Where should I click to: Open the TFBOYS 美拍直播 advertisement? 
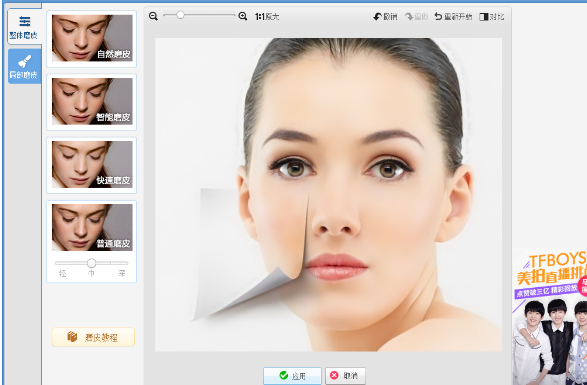pyautogui.click(x=549, y=316)
